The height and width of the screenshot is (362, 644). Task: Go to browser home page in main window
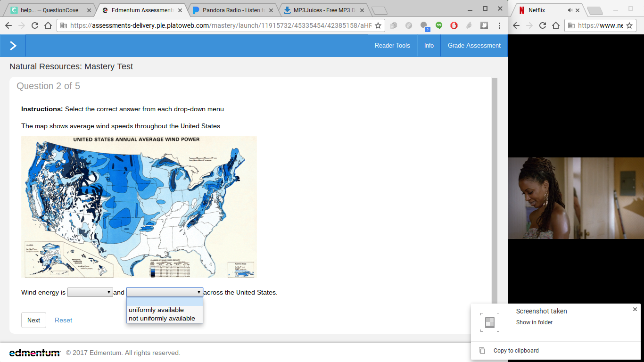coord(48,25)
